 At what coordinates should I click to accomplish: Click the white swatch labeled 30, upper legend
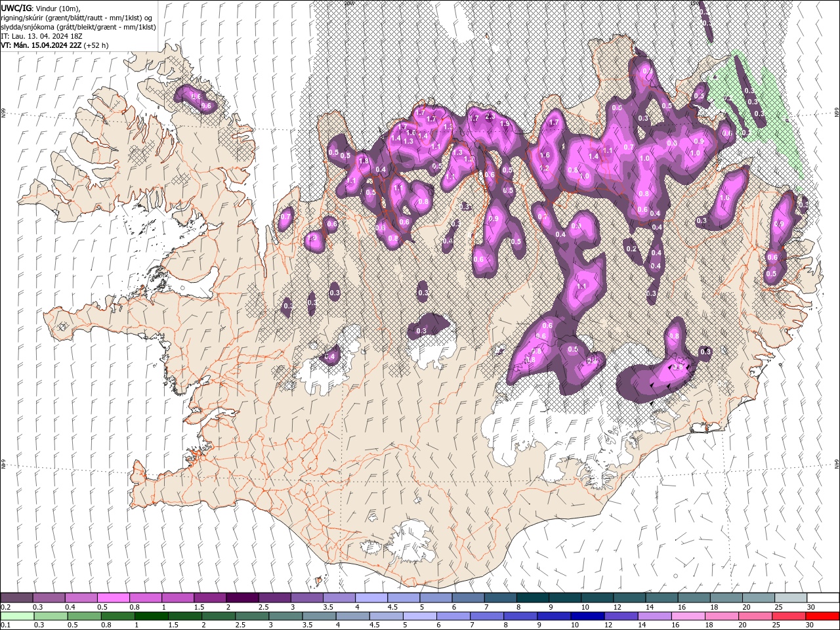[x=823, y=598]
